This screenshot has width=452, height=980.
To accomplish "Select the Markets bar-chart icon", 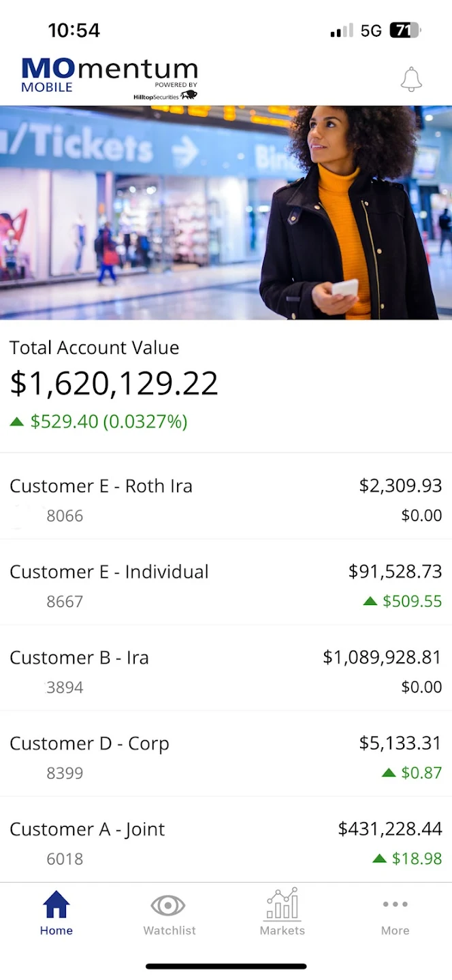I will click(x=282, y=905).
